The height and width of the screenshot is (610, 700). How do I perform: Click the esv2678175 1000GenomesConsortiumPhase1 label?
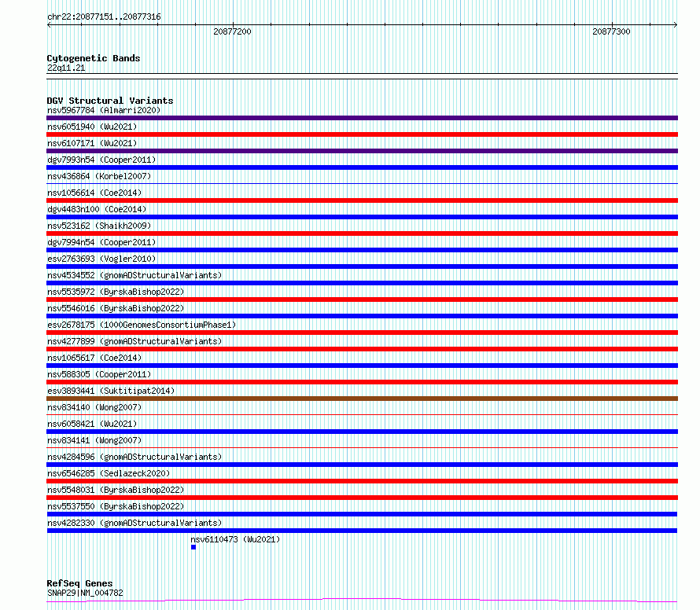(x=142, y=325)
